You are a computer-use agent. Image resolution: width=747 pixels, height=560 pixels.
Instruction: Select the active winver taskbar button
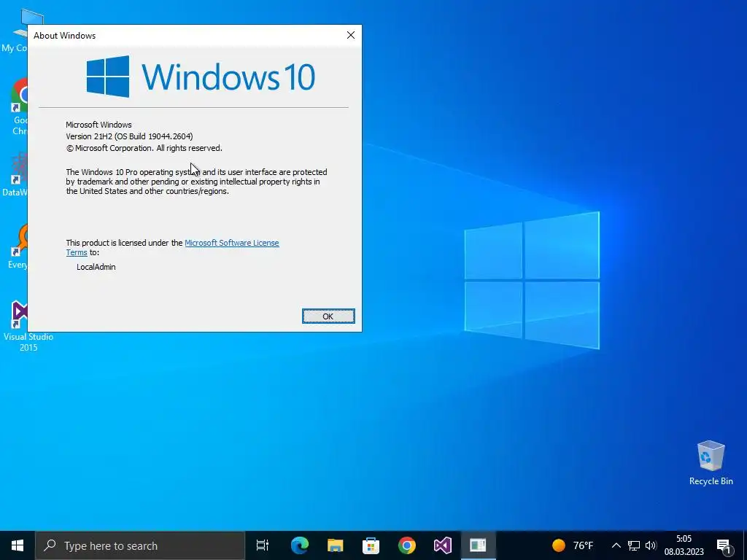[x=479, y=545]
